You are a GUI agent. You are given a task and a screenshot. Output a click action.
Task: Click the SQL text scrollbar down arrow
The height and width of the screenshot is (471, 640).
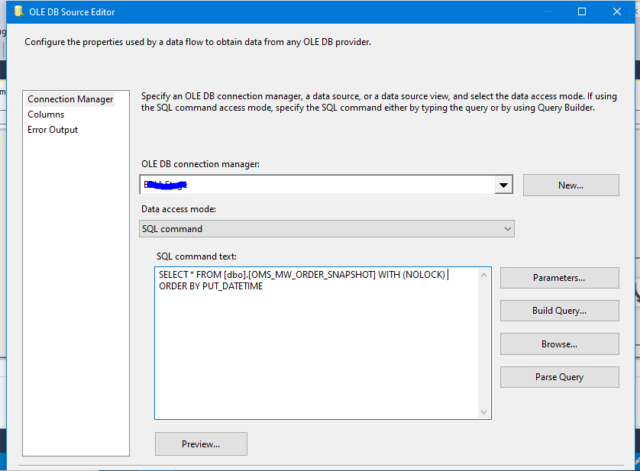(x=485, y=411)
